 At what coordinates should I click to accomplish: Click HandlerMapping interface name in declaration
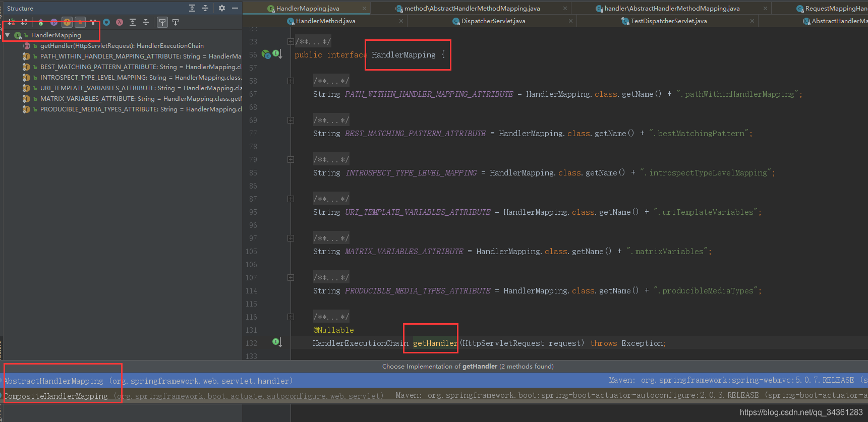(403, 55)
